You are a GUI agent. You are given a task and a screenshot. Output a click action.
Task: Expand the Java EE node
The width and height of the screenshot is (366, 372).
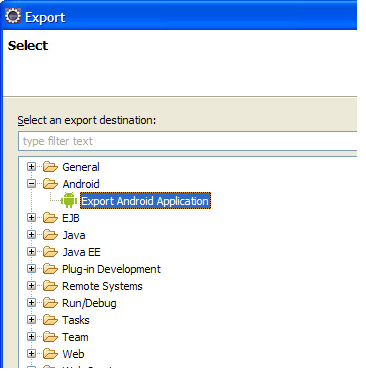(x=31, y=252)
